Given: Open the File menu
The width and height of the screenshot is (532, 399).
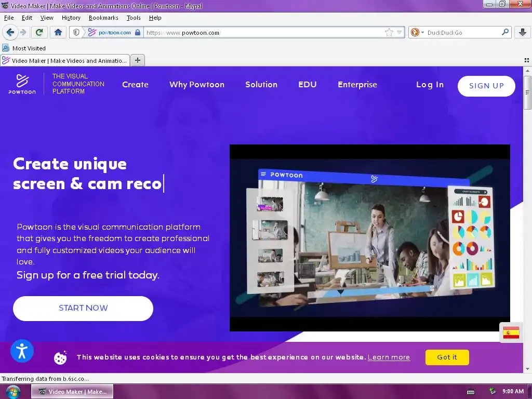Looking at the screenshot, I should [x=9, y=18].
